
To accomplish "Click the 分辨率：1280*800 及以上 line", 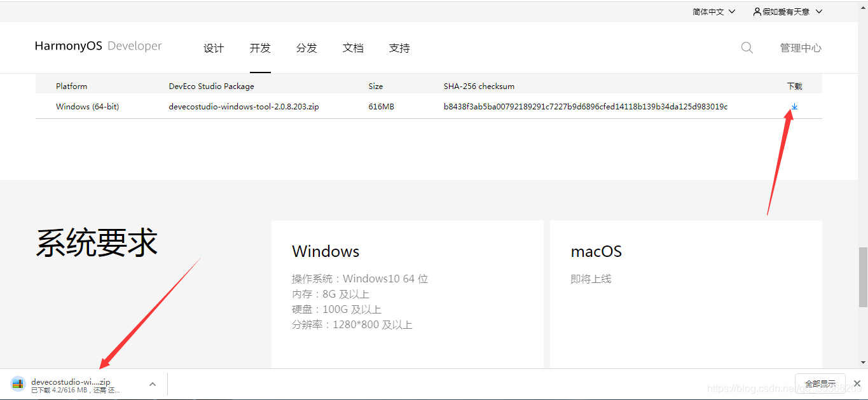I will coord(352,324).
